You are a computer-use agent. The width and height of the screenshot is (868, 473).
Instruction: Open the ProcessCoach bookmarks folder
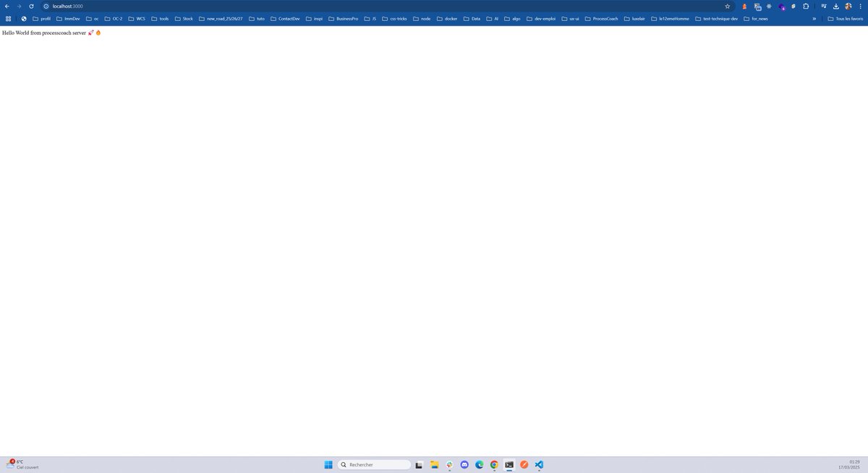tap(601, 18)
